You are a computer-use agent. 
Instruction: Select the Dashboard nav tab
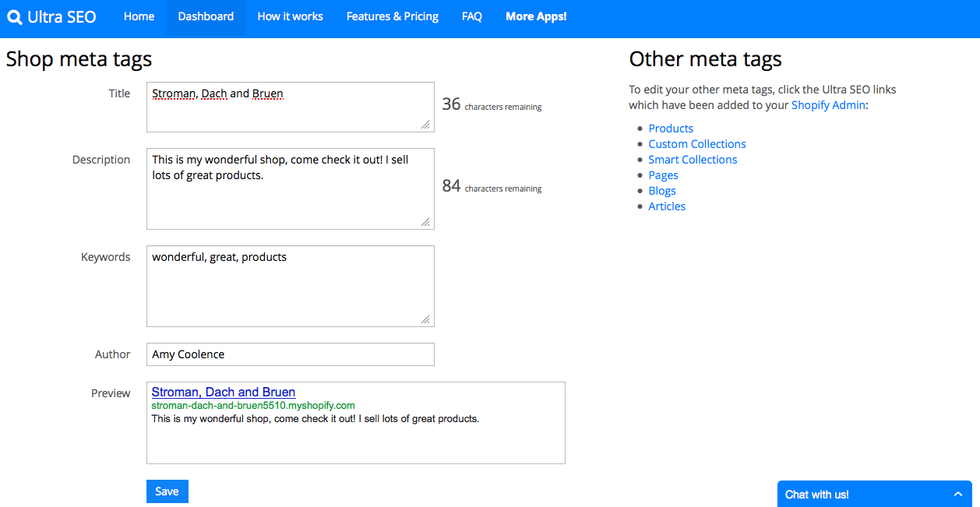(x=206, y=16)
